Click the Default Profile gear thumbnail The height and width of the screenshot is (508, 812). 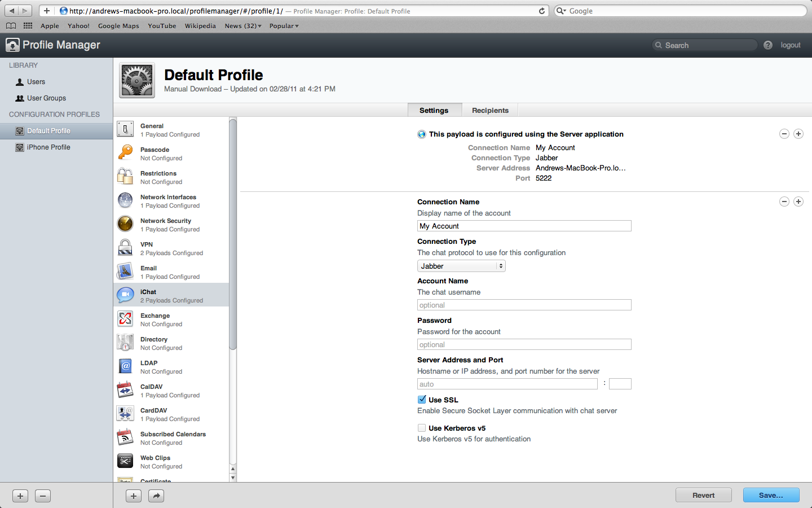137,80
